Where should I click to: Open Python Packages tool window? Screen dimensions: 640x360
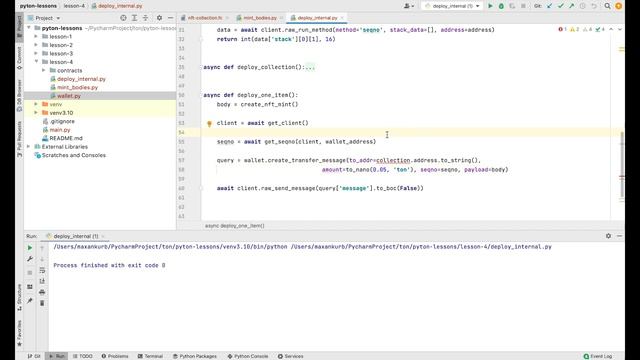click(195, 356)
